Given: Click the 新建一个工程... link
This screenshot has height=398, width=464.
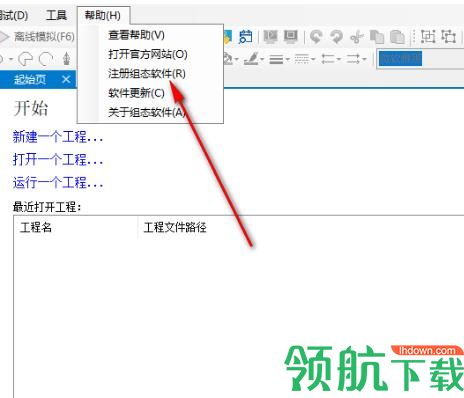Looking at the screenshot, I should coord(58,137).
